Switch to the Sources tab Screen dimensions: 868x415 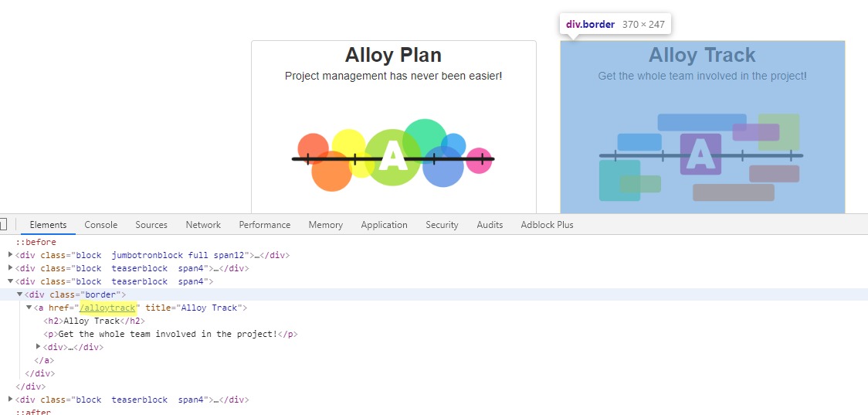[x=151, y=225]
